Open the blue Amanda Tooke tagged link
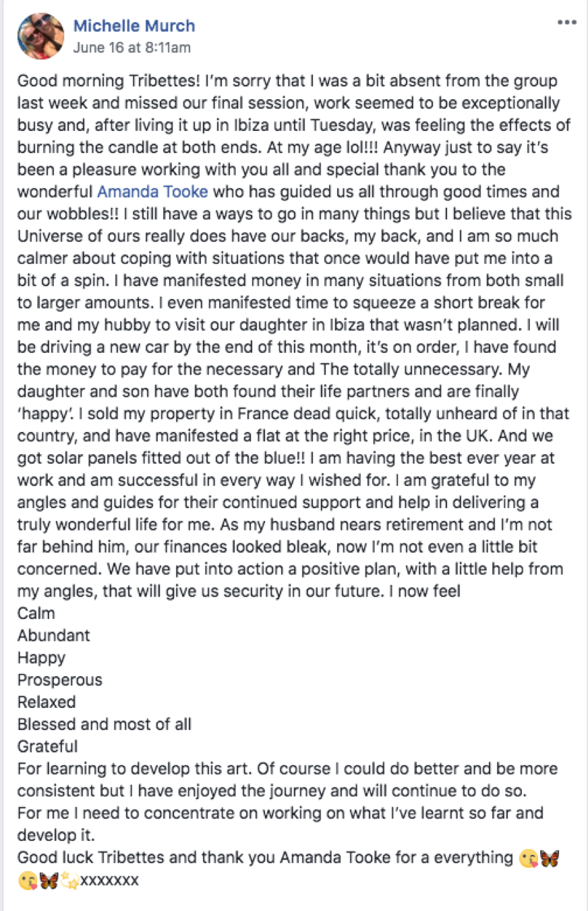Image resolution: width=588 pixels, height=911 pixels. (x=152, y=192)
